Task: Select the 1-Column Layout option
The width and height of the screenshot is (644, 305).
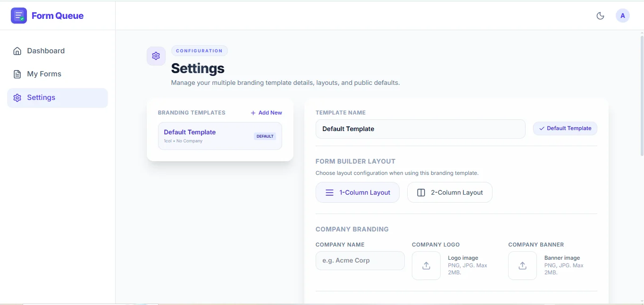Action: 358,192
